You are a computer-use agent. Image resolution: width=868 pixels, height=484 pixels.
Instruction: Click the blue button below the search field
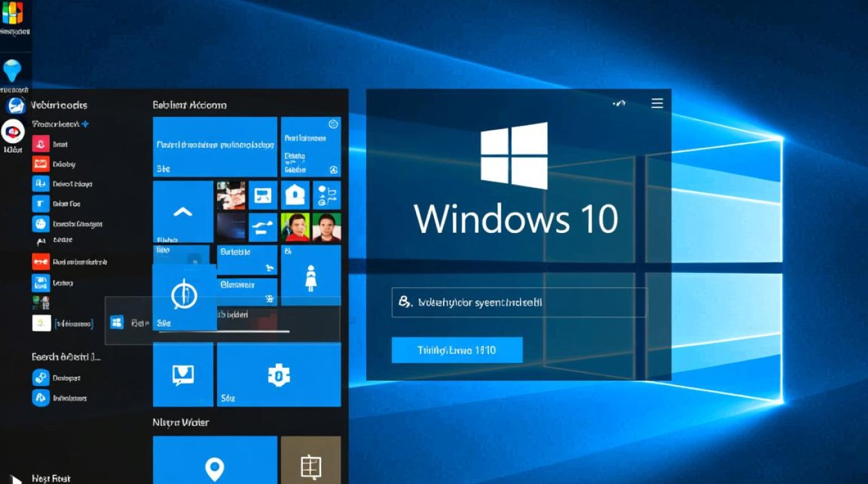click(x=457, y=350)
